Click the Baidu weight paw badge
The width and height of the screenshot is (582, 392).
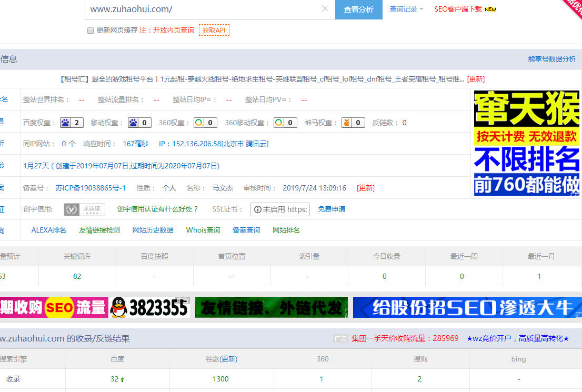tap(72, 123)
